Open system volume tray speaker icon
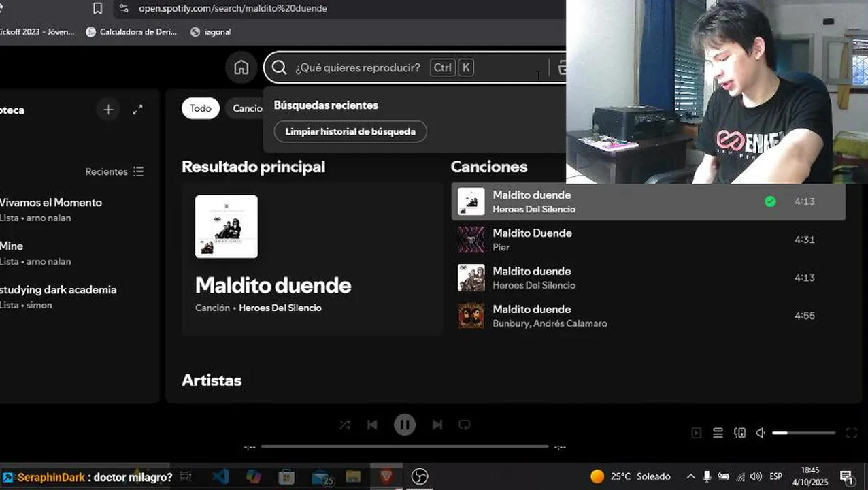Screen dimensions: 868x490 click(756, 476)
